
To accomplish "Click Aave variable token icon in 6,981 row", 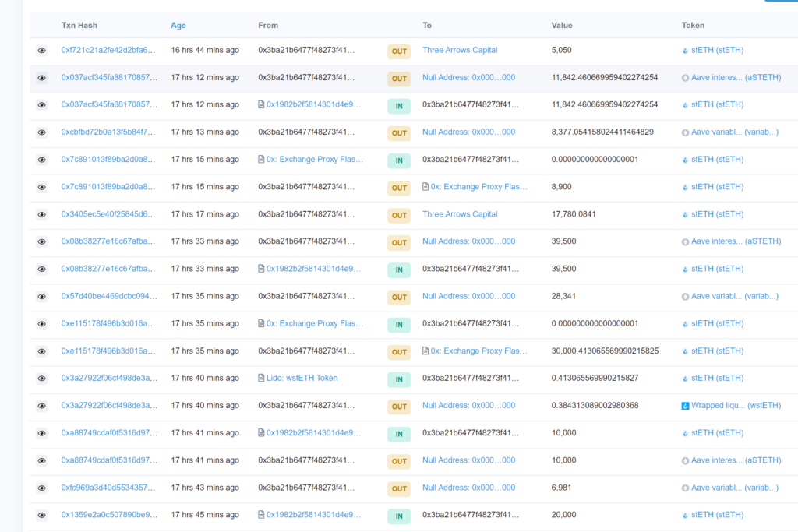I will click(x=685, y=488).
